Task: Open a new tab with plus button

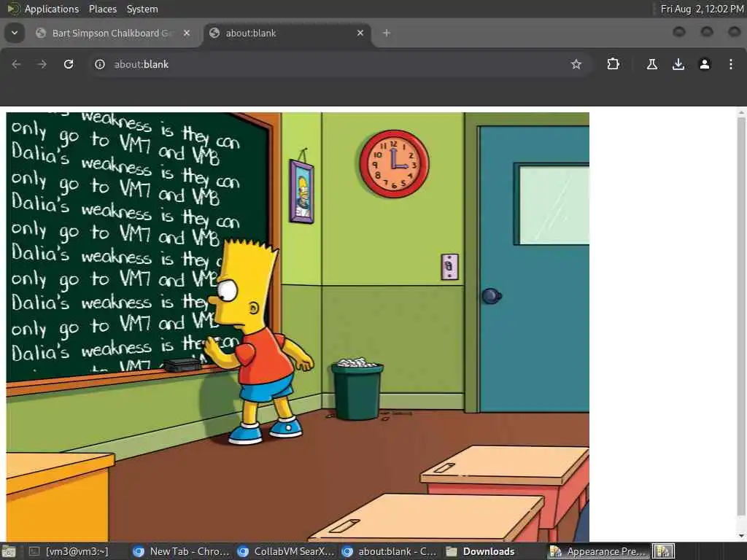Action: click(387, 33)
